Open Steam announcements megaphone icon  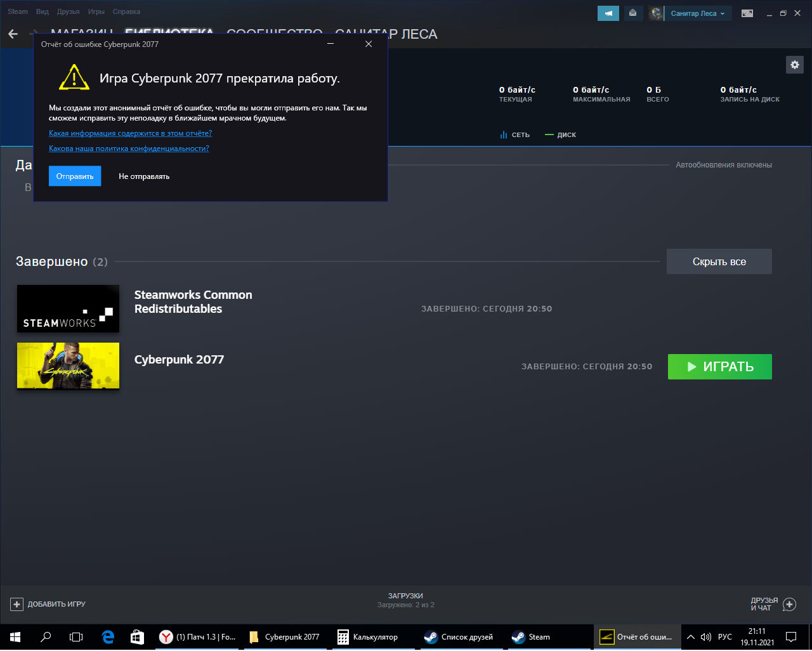608,13
